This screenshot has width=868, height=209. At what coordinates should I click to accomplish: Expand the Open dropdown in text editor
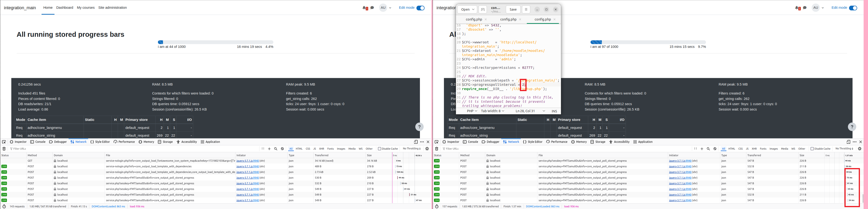click(x=467, y=9)
